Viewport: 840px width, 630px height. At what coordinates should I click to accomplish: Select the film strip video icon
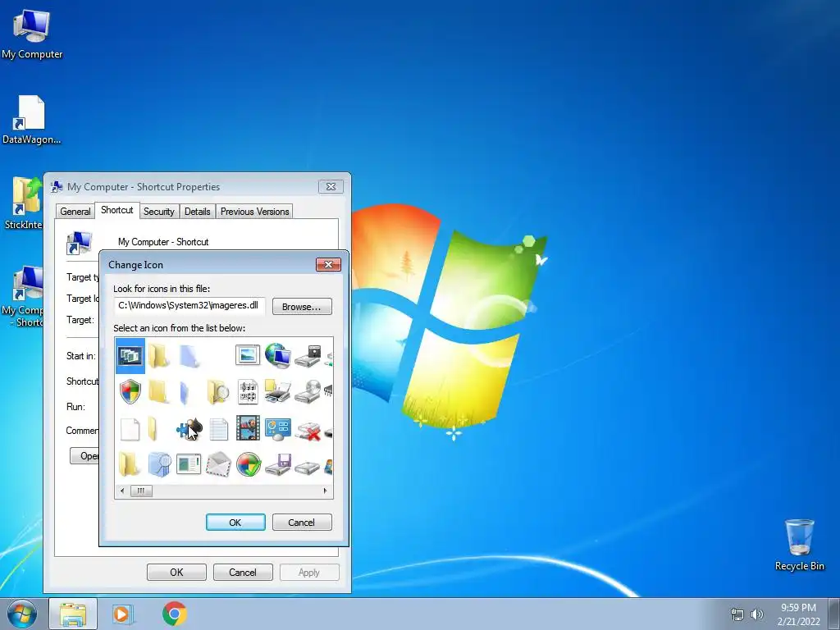[x=248, y=428]
